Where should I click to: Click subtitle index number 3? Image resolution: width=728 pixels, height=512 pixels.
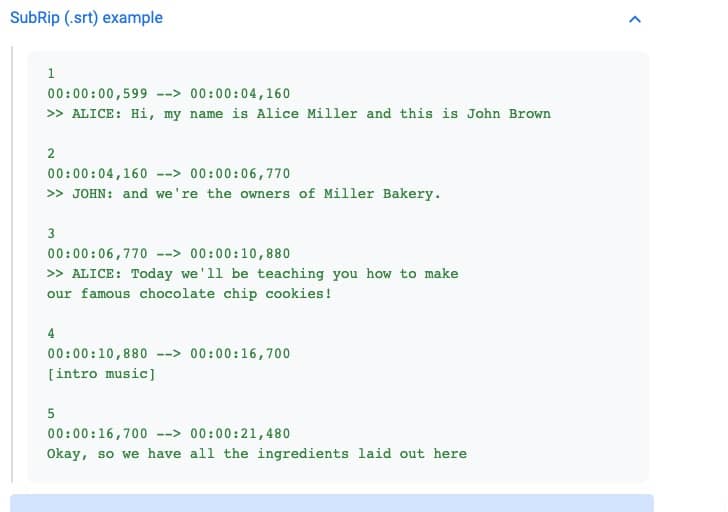pyautogui.click(x=51, y=233)
